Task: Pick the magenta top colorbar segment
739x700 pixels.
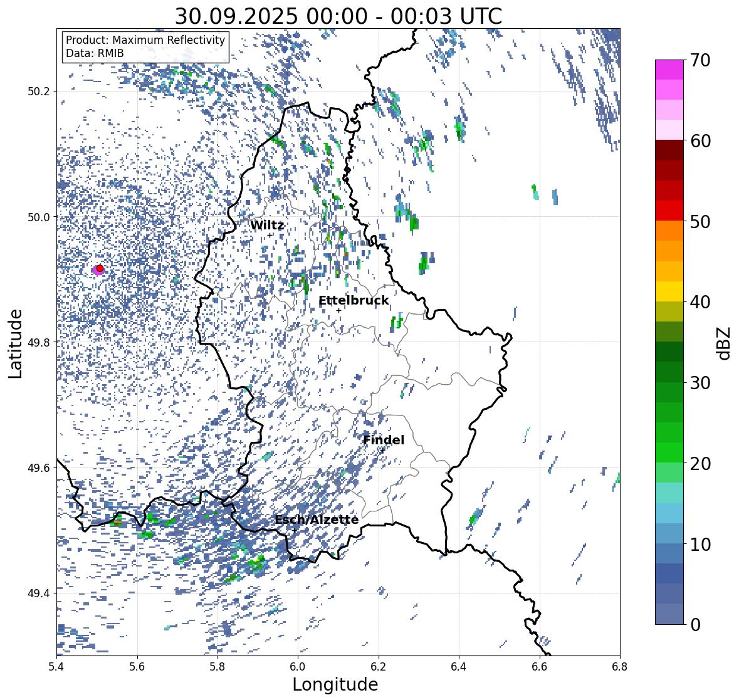Action: click(669, 70)
